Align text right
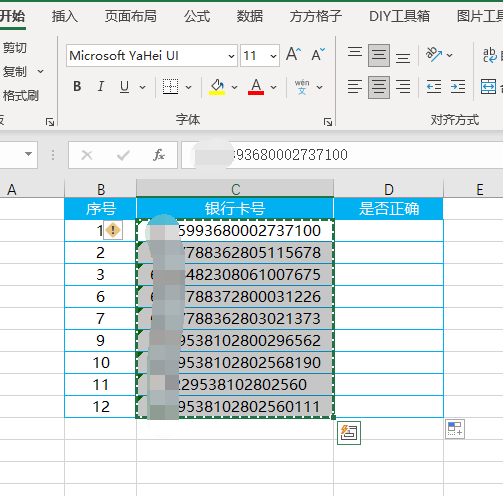This screenshot has width=503, height=496. [403, 87]
